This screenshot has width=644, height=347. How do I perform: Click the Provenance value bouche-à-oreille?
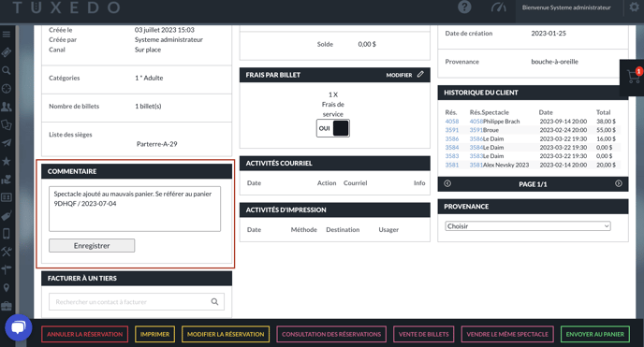554,62
